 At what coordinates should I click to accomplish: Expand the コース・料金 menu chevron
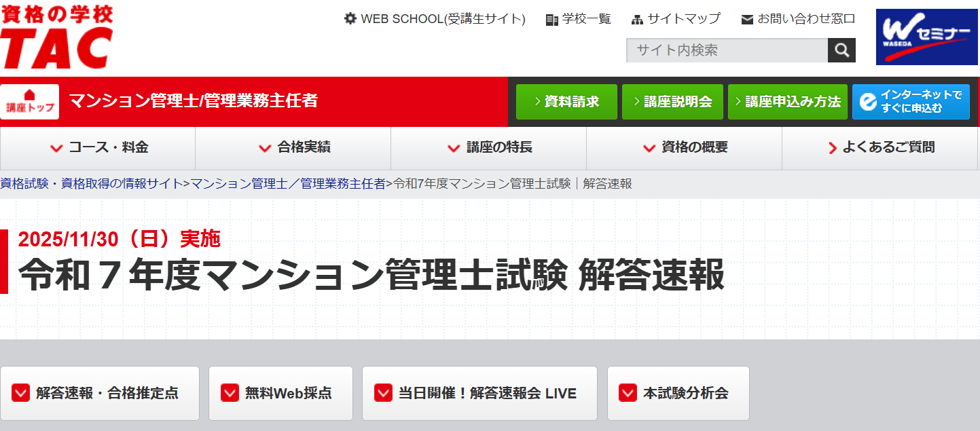point(56,148)
